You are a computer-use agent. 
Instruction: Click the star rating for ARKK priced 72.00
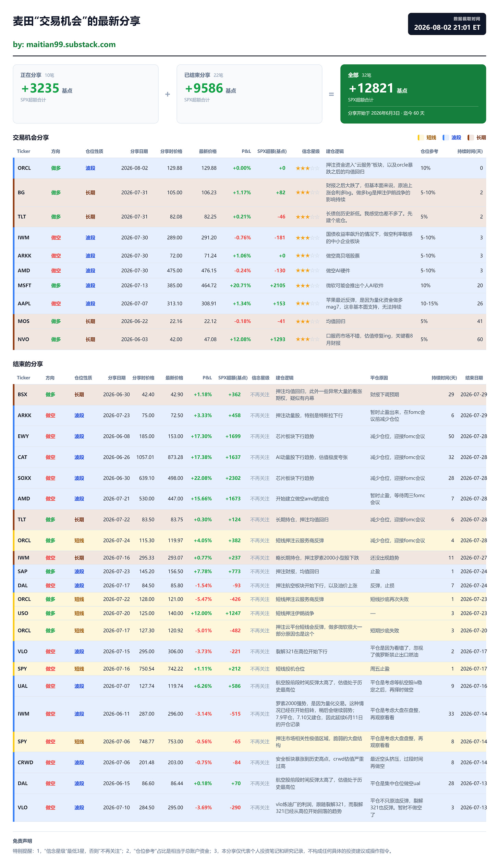click(x=307, y=256)
